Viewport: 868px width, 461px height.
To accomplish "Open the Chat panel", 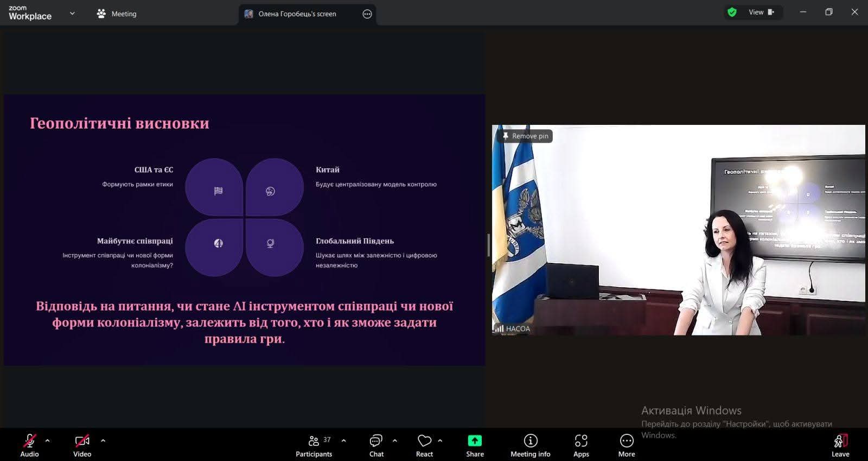I will point(376,445).
